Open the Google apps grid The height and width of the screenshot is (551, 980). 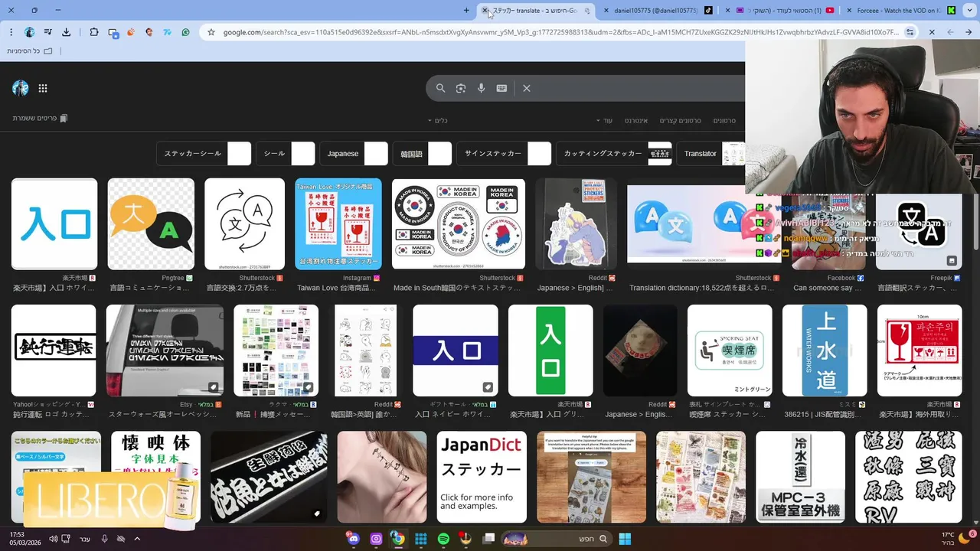pos(43,88)
